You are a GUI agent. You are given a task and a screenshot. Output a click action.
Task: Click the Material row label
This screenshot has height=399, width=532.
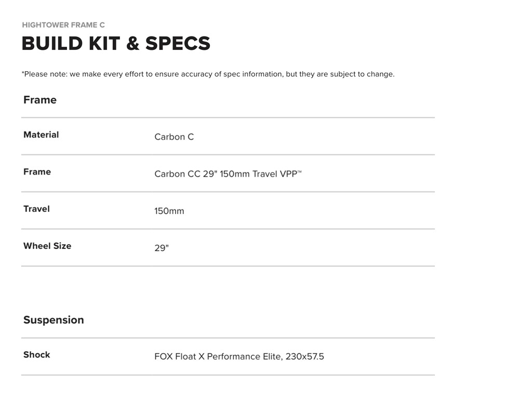coord(41,135)
